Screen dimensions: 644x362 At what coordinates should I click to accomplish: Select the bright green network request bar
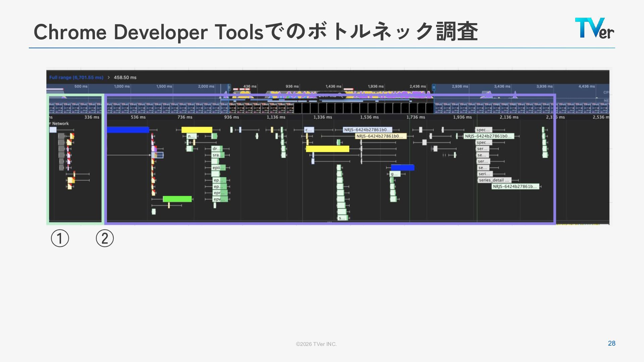click(x=177, y=199)
